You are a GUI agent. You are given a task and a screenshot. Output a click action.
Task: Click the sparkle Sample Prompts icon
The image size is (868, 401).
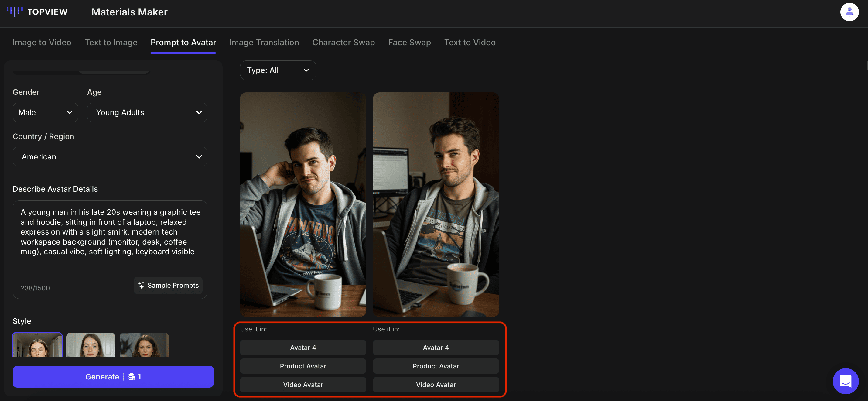pyautogui.click(x=141, y=285)
